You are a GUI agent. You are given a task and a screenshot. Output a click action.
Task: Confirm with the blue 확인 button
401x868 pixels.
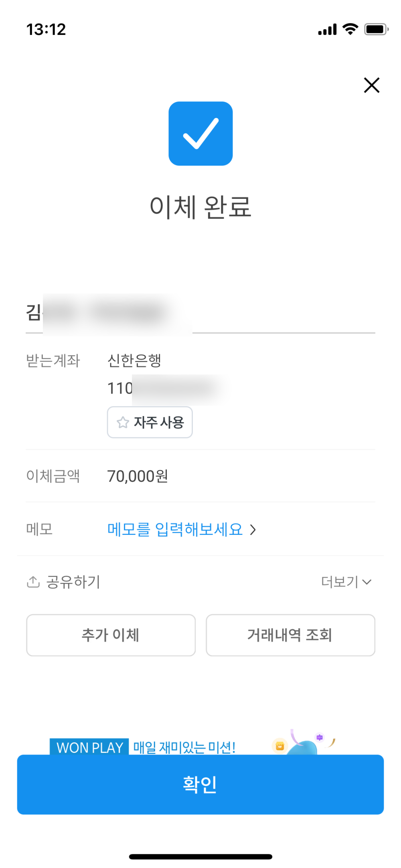(200, 784)
